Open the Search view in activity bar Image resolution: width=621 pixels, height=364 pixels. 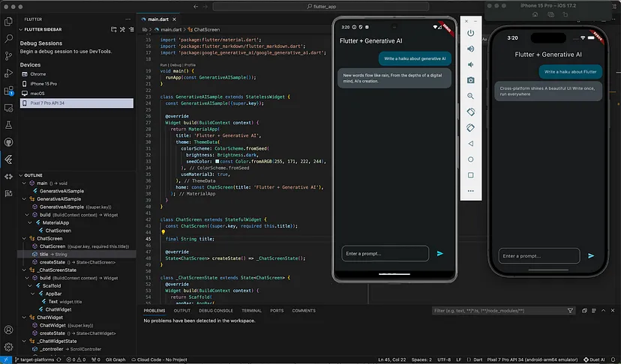point(8,38)
